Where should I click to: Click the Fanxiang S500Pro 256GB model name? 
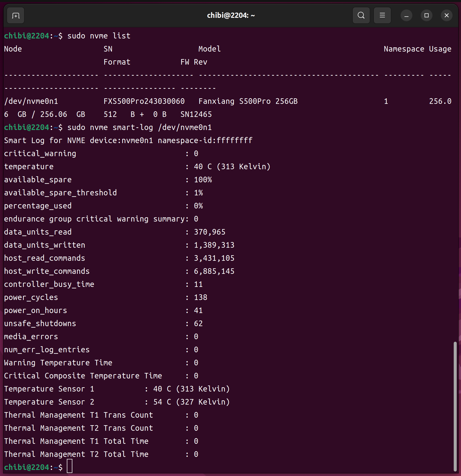(x=248, y=101)
